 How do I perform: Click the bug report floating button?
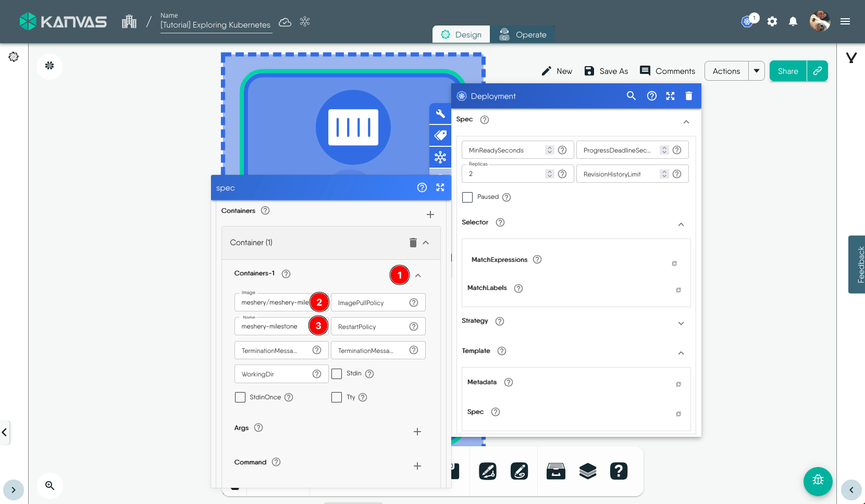[818, 481]
